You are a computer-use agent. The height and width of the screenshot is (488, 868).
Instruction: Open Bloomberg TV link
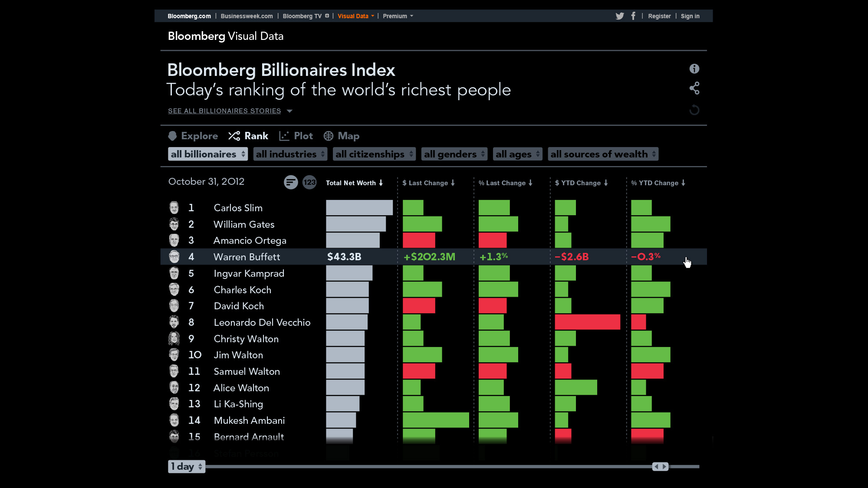click(306, 16)
